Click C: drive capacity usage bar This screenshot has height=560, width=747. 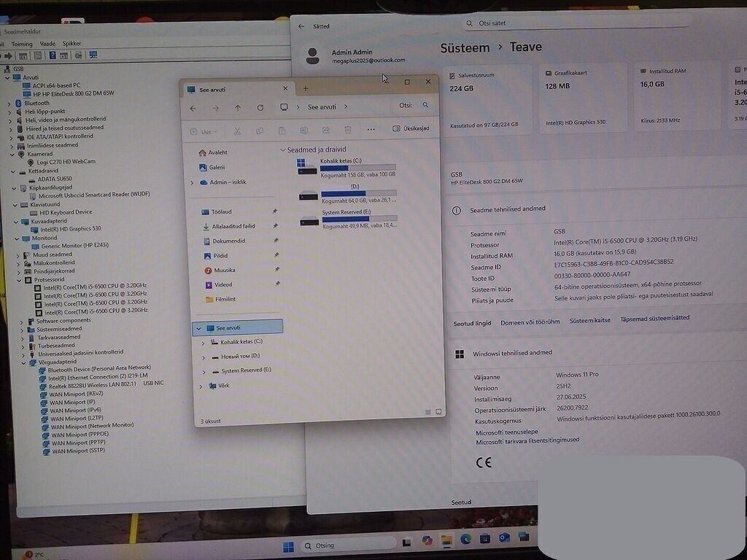pos(357,168)
